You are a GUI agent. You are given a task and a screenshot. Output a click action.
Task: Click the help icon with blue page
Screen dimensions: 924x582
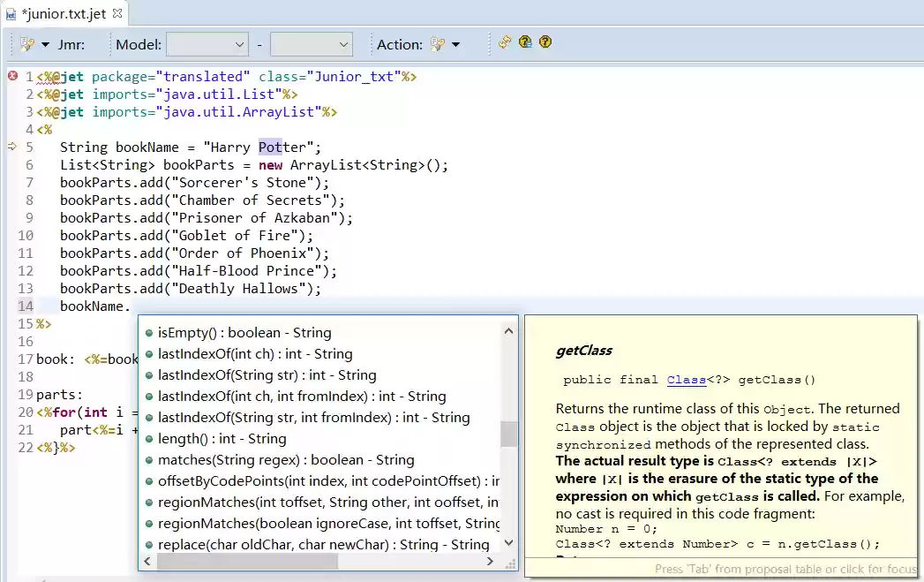tap(525, 42)
